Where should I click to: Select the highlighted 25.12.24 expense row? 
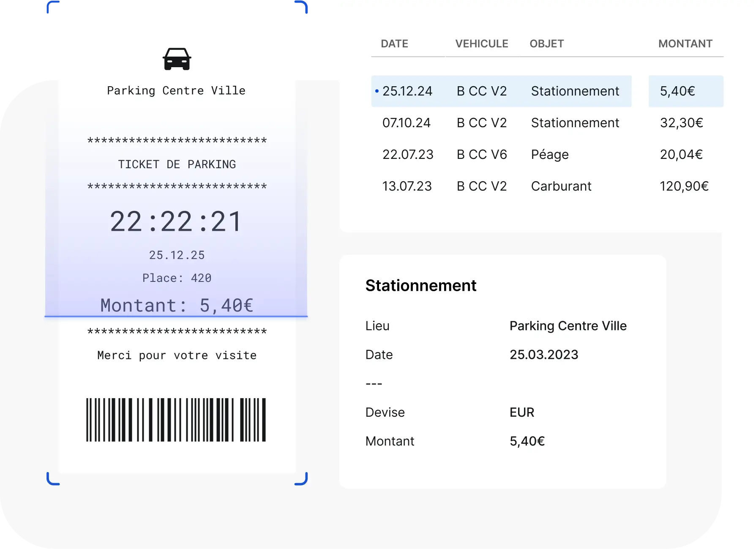[x=501, y=91]
